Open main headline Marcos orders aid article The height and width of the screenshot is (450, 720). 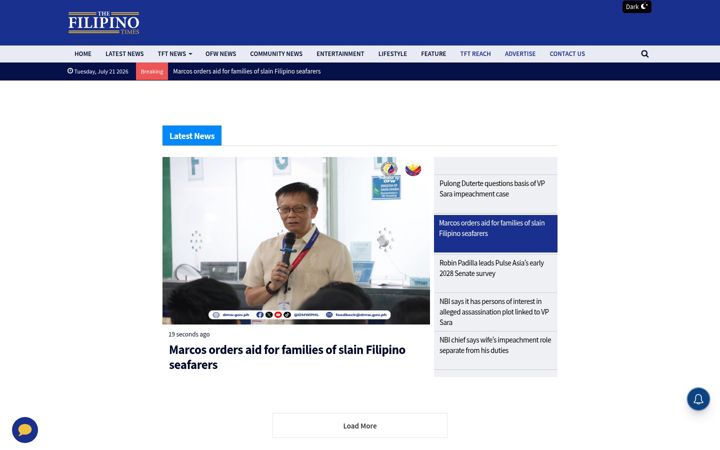(287, 357)
